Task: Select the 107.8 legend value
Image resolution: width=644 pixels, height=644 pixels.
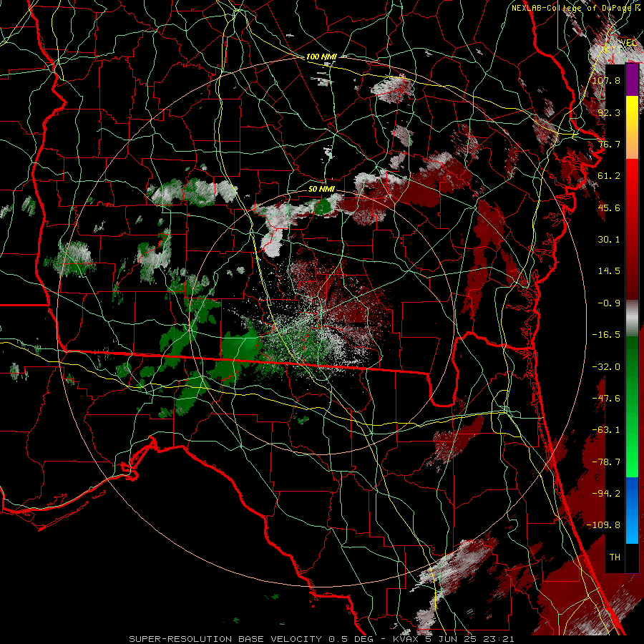Action: (x=606, y=80)
